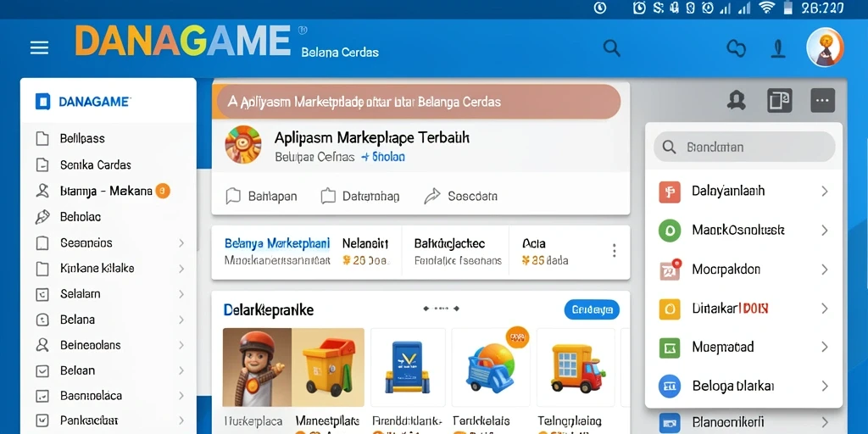This screenshot has width=868, height=434.
Task: Open the hamburger menu in header
Action: pos(39,48)
